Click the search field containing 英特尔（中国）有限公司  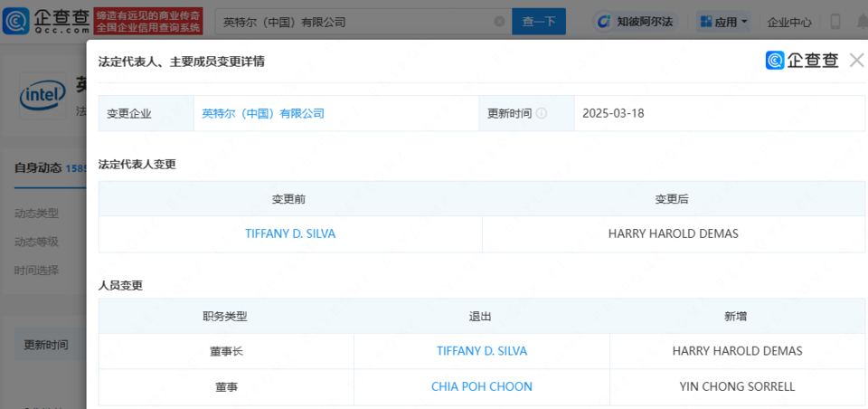tap(353, 21)
